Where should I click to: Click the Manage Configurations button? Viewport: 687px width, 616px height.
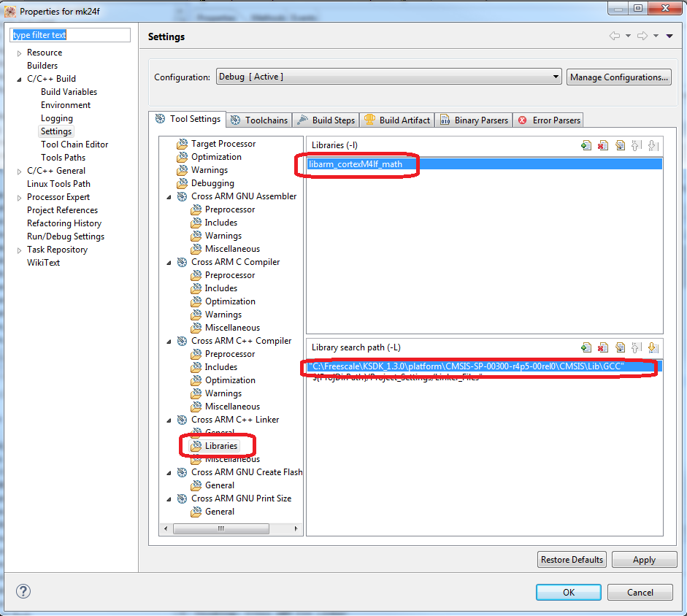click(618, 77)
